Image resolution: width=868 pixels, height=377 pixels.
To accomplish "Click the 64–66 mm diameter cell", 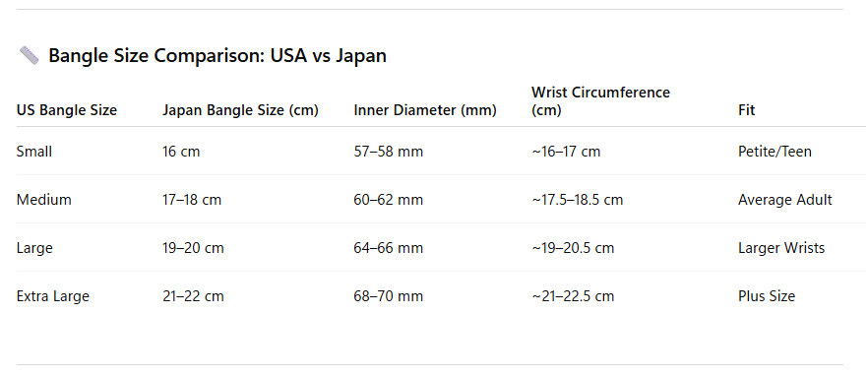I will coord(388,247).
